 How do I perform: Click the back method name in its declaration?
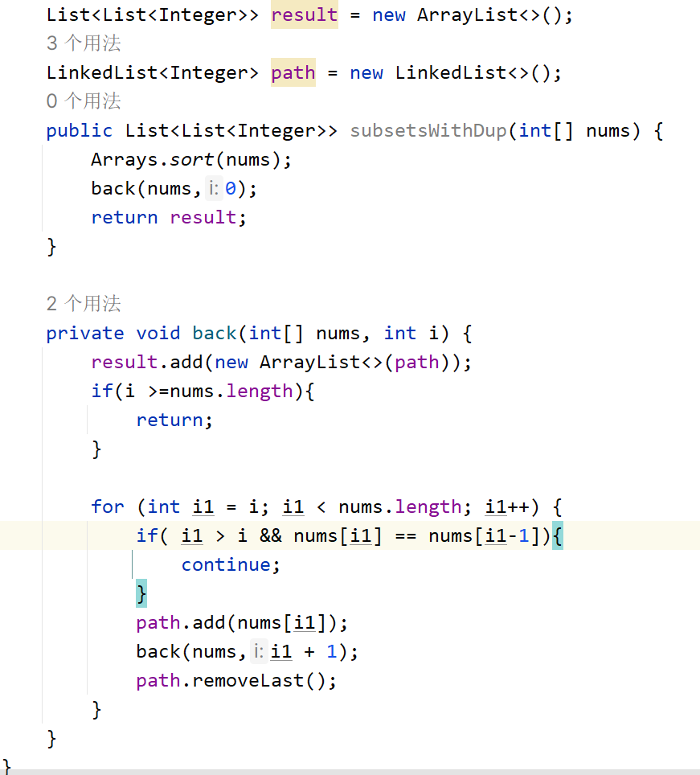[214, 334]
